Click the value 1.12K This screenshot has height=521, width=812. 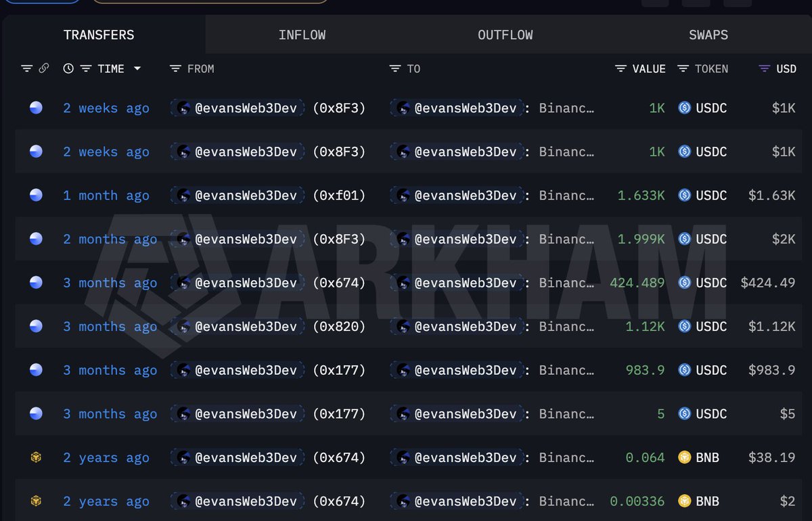[x=646, y=326]
